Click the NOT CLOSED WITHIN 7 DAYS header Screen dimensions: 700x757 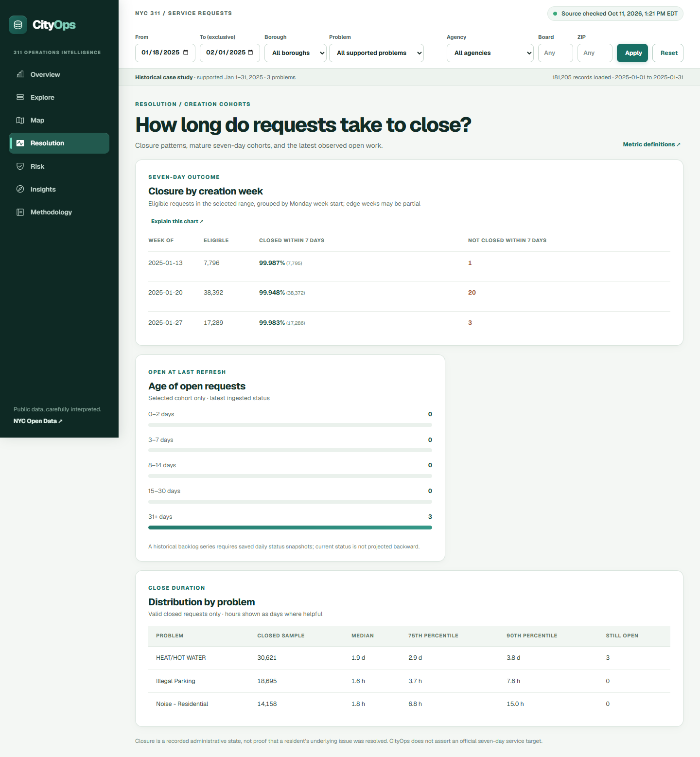click(x=507, y=241)
